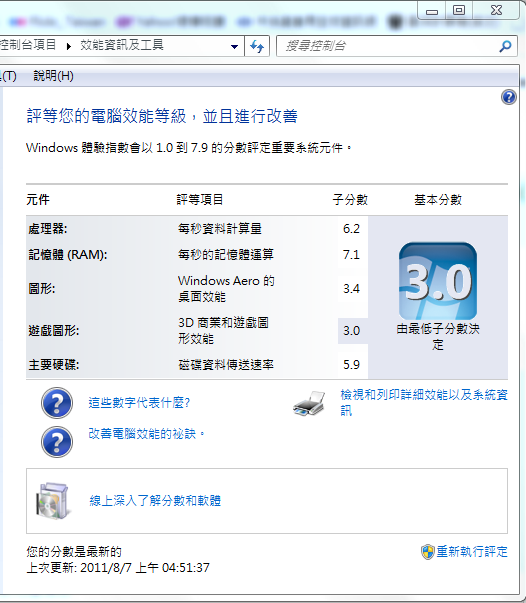
Task: Open the address bar dropdown arrow
Action: [234, 47]
